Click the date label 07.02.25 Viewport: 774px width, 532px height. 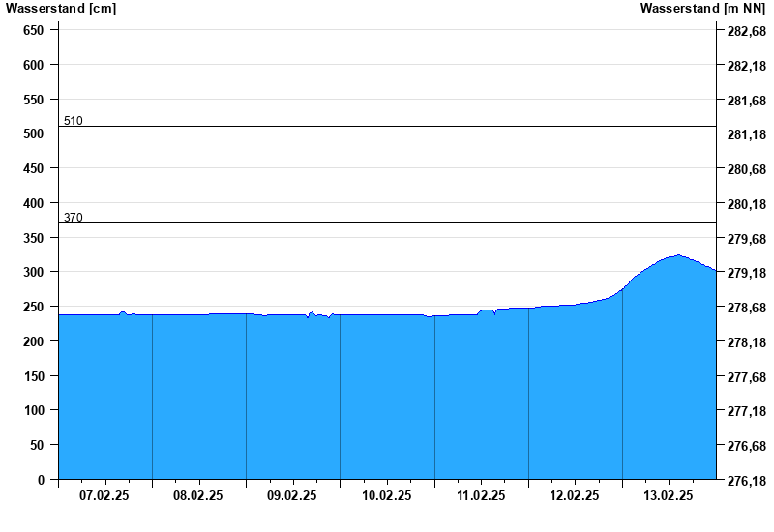click(104, 495)
